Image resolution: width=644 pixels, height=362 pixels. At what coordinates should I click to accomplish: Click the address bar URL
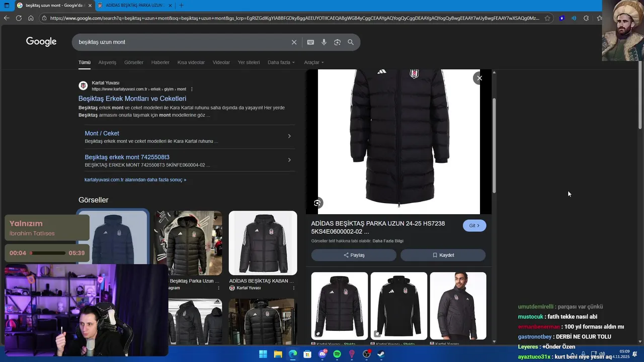coord(294,18)
